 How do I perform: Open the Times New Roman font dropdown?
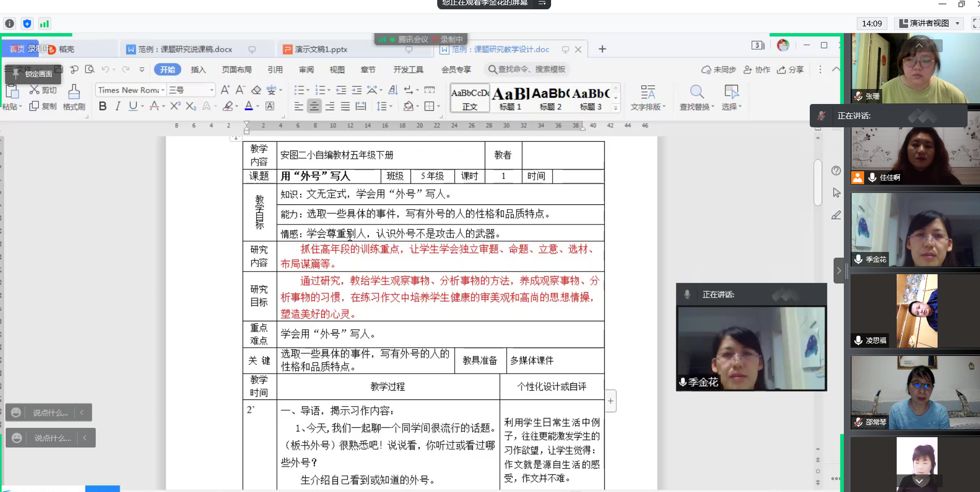click(x=130, y=90)
